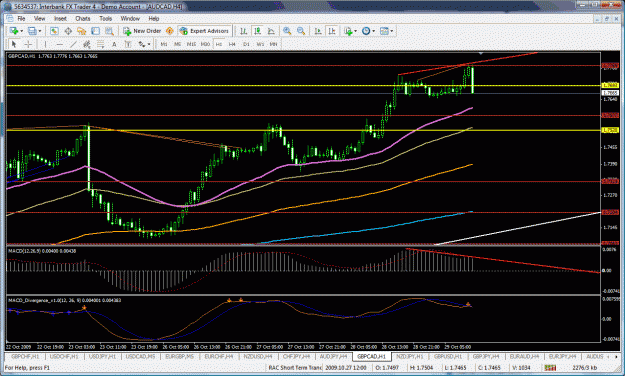Open the Indicators list icon

[x=349, y=31]
